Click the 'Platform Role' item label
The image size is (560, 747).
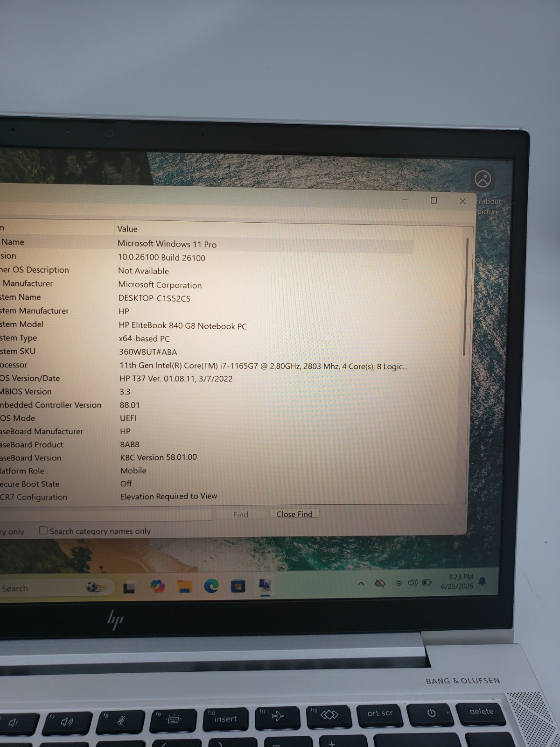[x=22, y=471]
